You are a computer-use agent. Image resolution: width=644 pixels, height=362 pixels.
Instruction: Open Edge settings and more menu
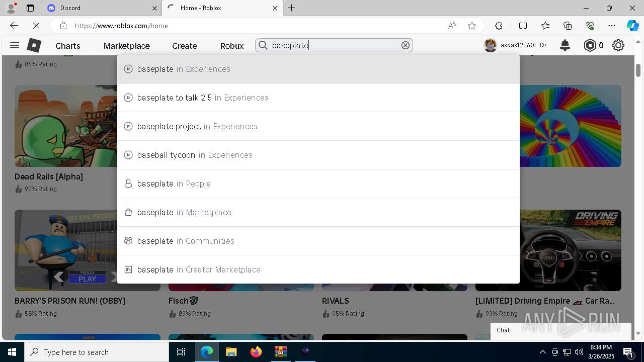612,26
